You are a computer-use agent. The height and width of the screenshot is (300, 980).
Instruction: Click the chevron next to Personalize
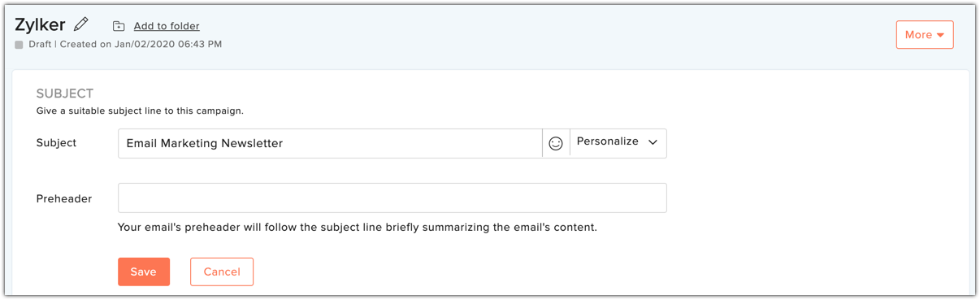(x=653, y=142)
